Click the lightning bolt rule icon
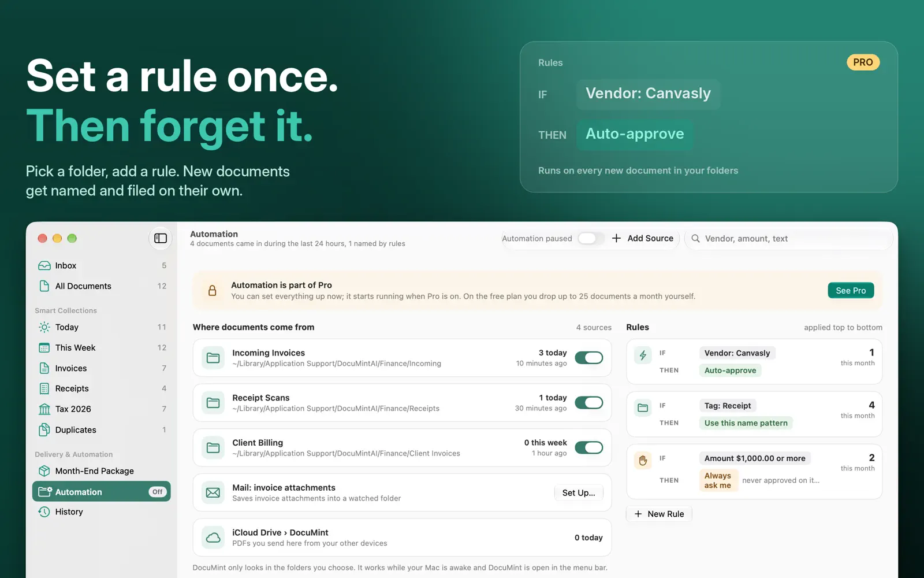Screen dimensions: 924x578 point(643,355)
